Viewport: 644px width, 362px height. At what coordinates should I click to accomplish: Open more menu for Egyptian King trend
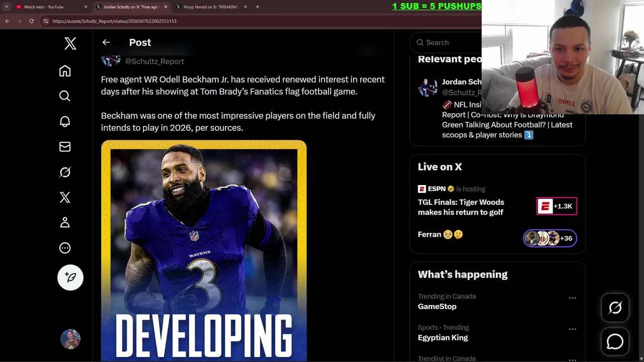(x=572, y=329)
